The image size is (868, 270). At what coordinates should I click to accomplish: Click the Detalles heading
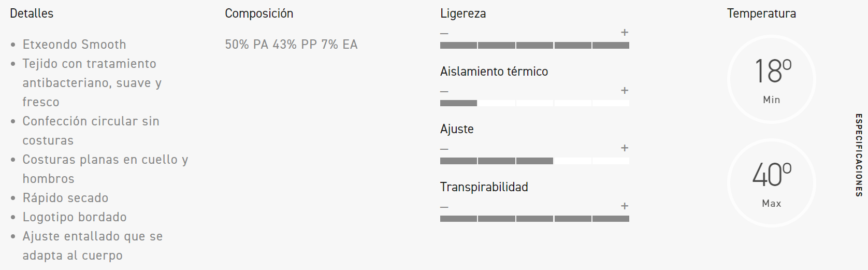point(32,13)
